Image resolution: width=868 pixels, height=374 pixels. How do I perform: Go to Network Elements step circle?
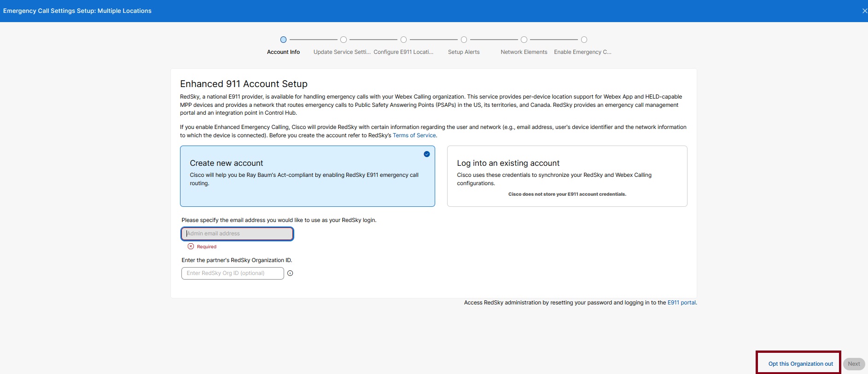point(524,40)
